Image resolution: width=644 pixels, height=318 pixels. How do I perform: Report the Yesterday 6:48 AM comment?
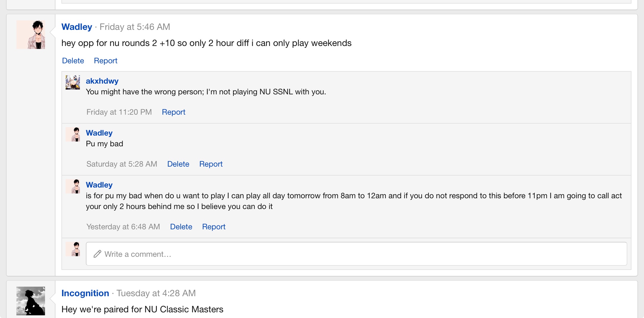213,227
